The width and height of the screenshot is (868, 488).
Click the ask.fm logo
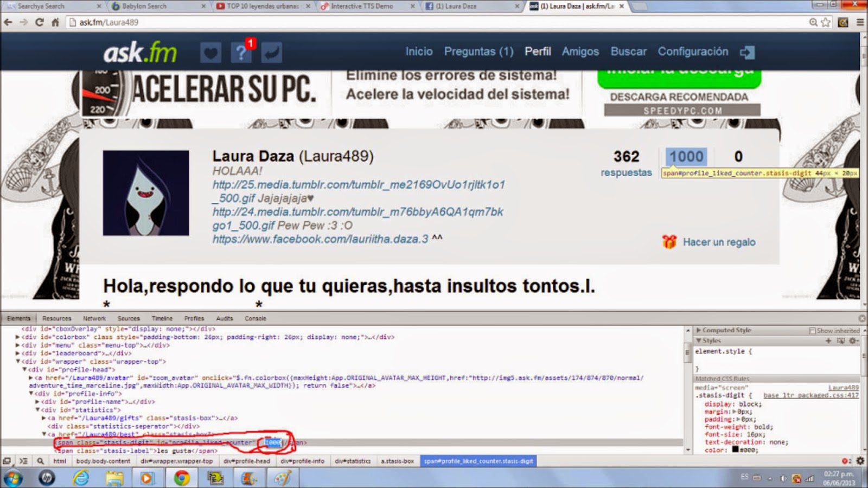140,53
